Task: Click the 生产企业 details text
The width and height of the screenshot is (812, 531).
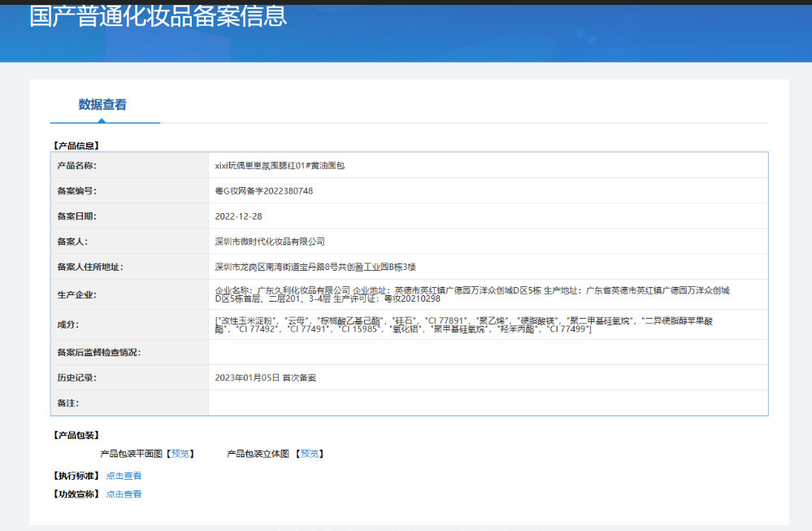Action: click(x=472, y=294)
